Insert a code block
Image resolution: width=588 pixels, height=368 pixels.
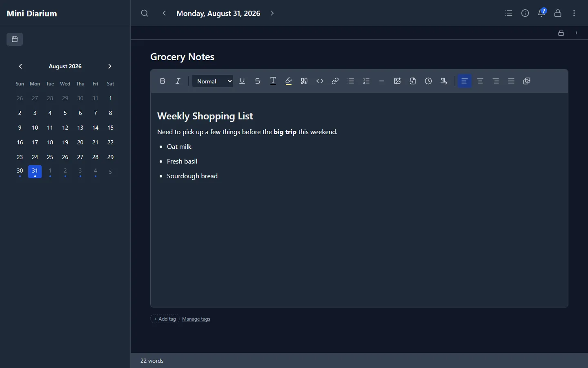coord(320,81)
